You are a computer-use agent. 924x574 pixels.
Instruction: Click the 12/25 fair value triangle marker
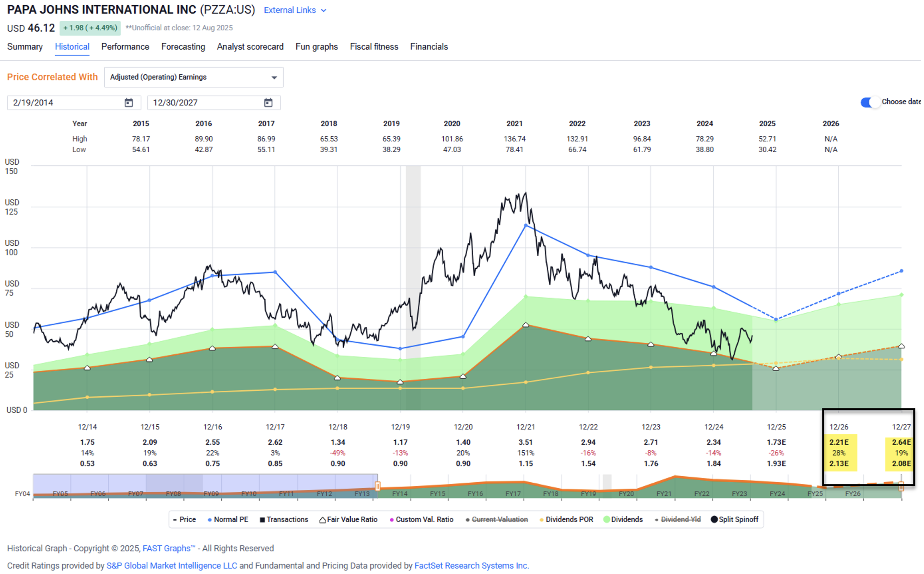point(776,368)
